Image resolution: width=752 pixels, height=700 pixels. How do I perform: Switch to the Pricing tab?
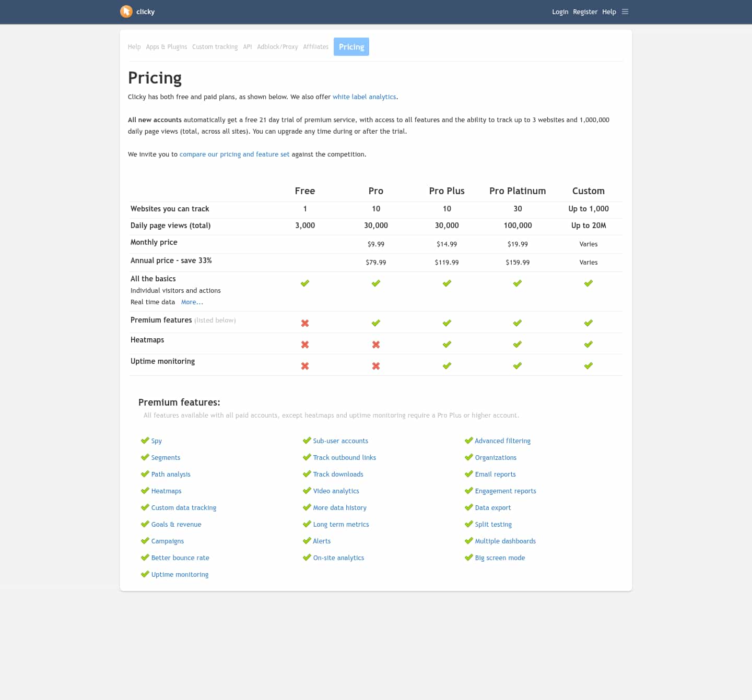[x=351, y=46]
